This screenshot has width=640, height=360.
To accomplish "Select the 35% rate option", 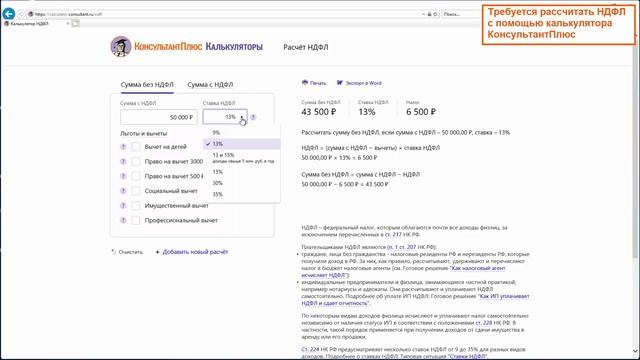I will (242, 194).
